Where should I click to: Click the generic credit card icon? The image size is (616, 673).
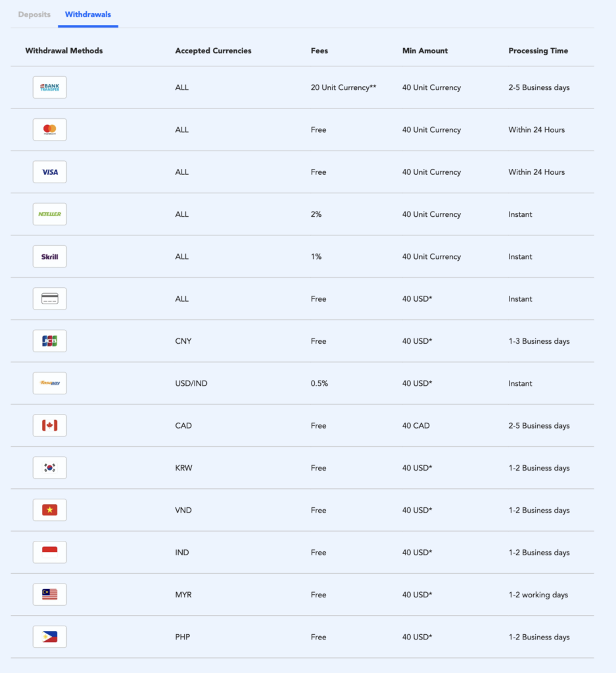(x=50, y=299)
